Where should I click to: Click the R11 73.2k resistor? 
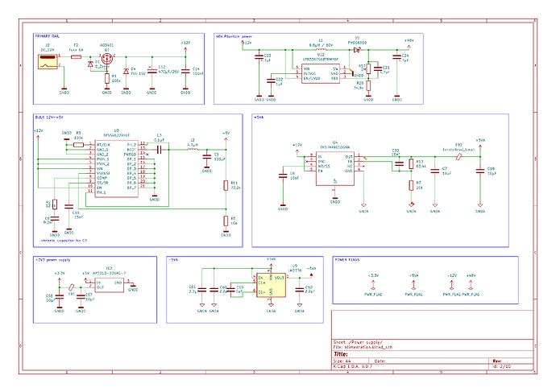tap(226, 185)
